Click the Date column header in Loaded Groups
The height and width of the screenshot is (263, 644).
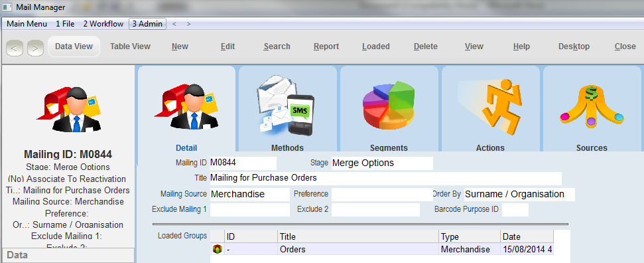(527, 236)
